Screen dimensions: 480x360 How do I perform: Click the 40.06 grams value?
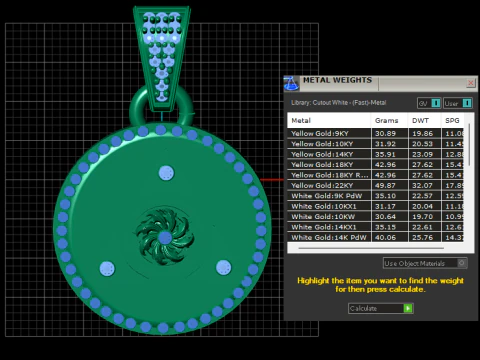(x=385, y=237)
